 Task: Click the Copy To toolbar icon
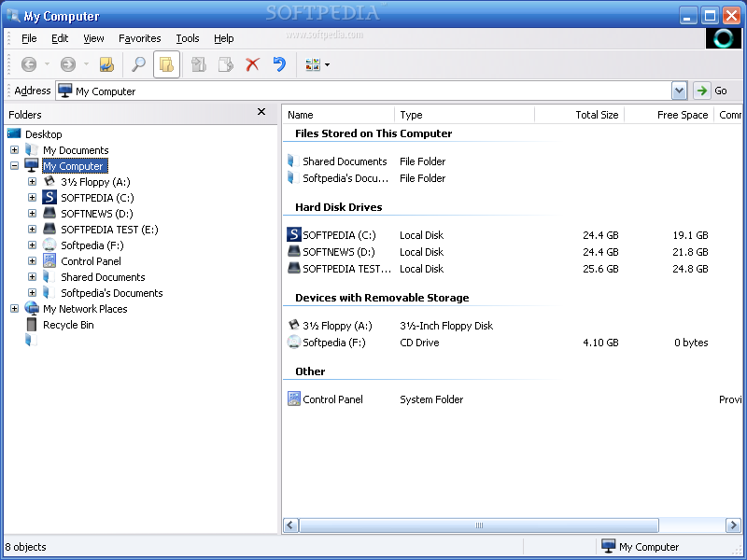[225, 64]
